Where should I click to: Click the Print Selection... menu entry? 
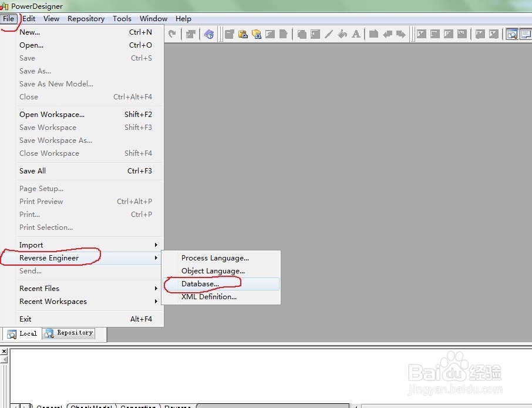click(90, 228)
